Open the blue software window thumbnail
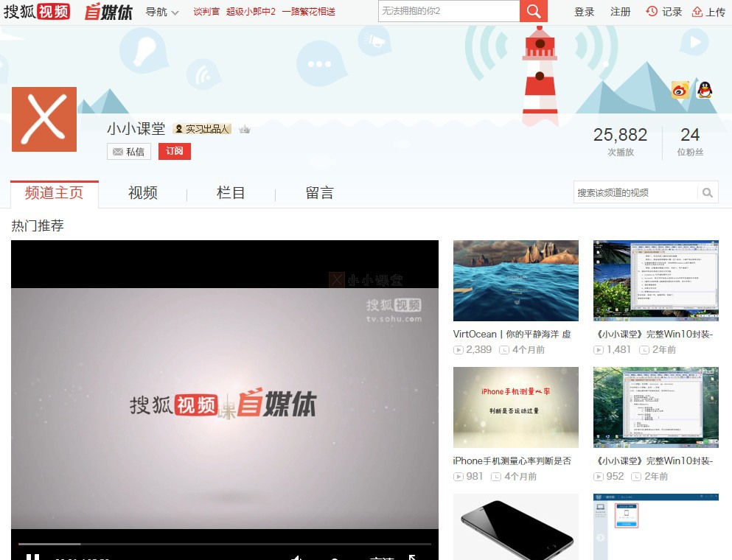The width and height of the screenshot is (732, 560). coord(656,527)
